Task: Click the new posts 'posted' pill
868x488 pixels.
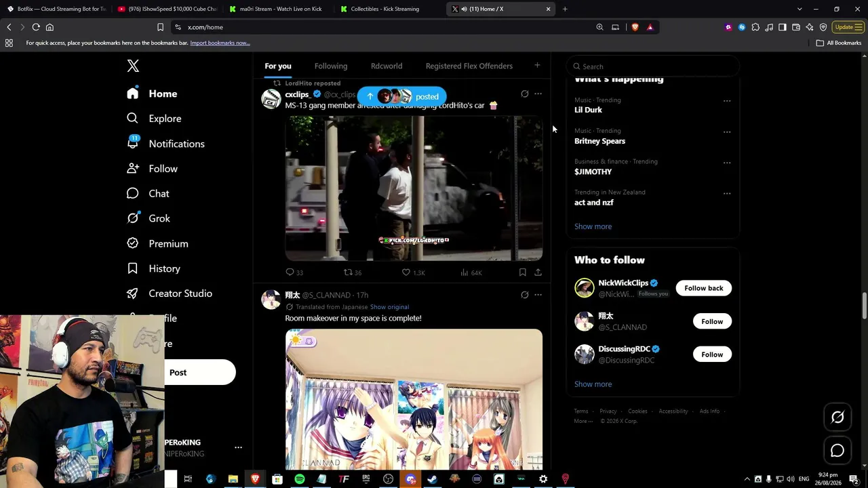Action: 402,96
